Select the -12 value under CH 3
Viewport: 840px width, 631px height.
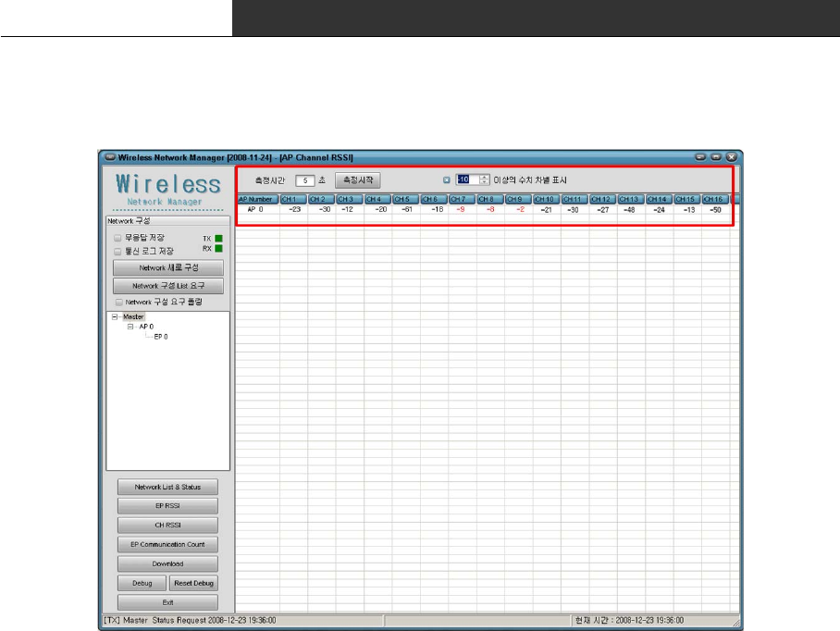[347, 210]
